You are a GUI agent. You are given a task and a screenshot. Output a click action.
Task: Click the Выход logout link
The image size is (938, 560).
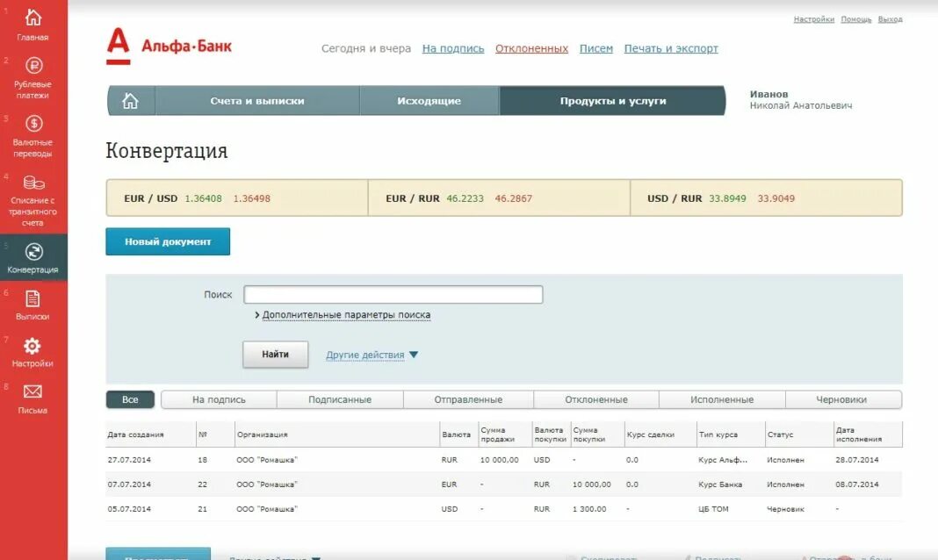(891, 19)
